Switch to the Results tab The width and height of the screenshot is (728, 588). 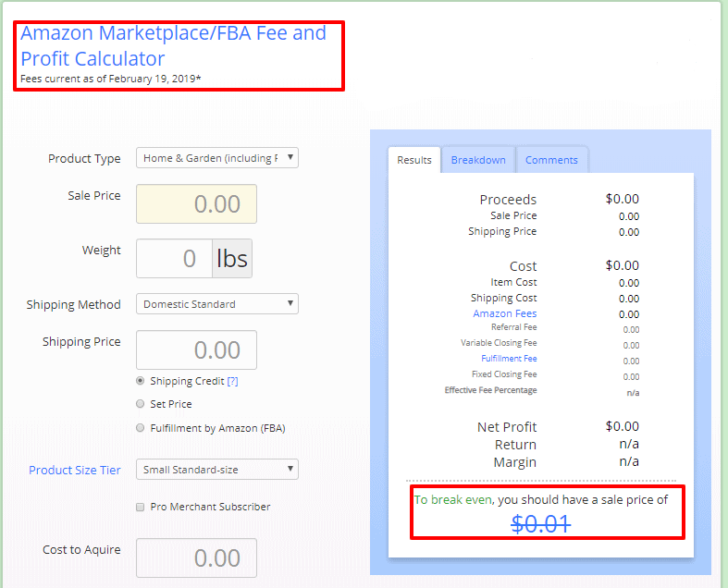tap(414, 160)
